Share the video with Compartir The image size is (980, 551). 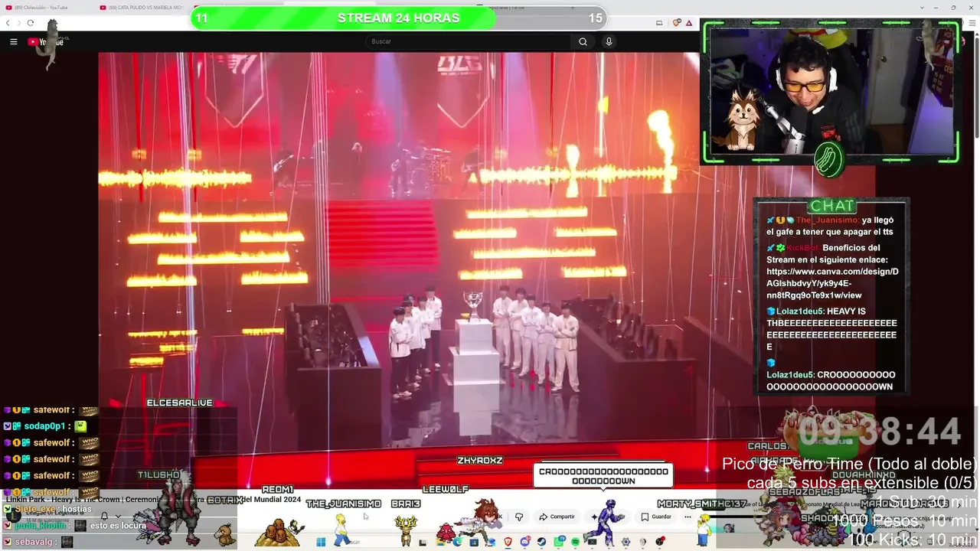click(557, 517)
